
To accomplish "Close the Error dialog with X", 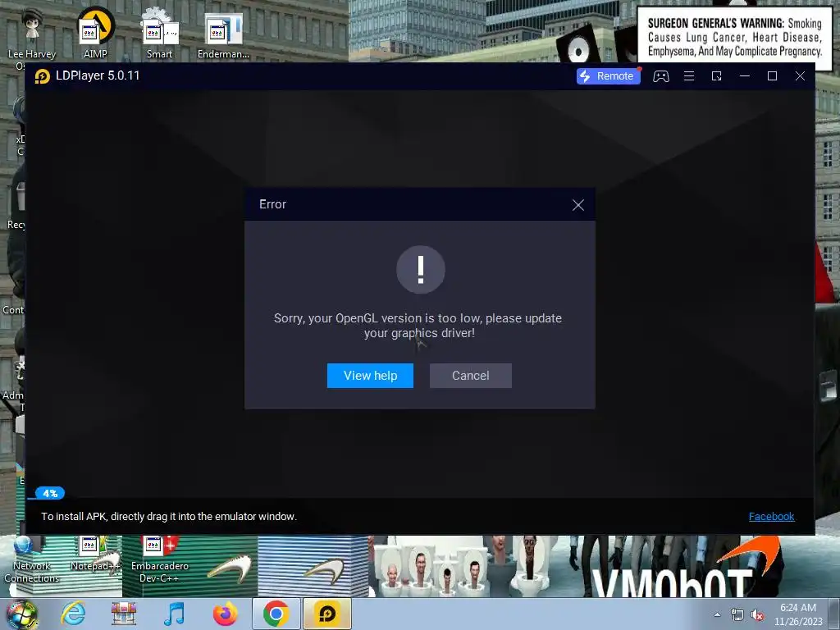I will 578,204.
